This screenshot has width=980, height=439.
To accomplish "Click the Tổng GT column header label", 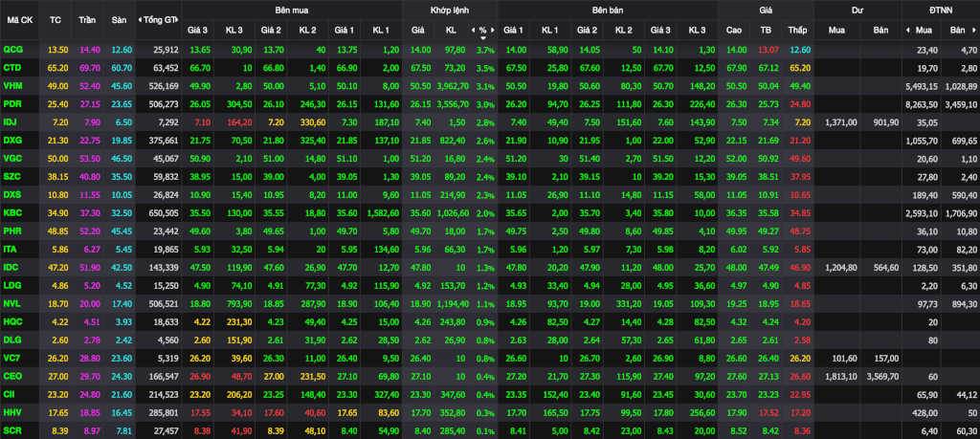I will pyautogui.click(x=160, y=20).
